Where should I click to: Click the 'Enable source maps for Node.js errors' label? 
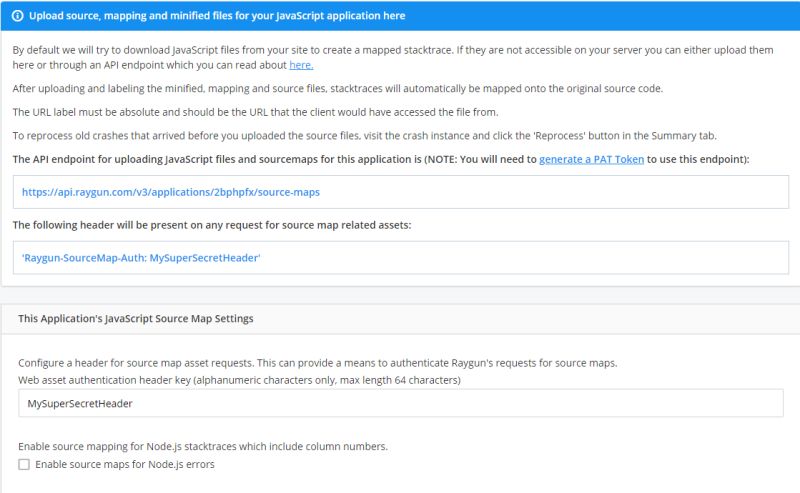click(x=124, y=464)
